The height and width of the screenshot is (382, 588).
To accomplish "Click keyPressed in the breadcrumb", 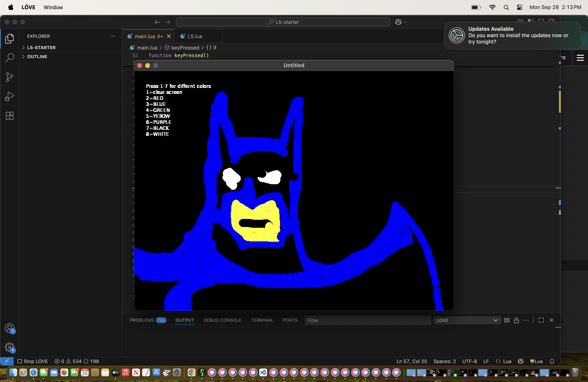I will click(x=185, y=48).
